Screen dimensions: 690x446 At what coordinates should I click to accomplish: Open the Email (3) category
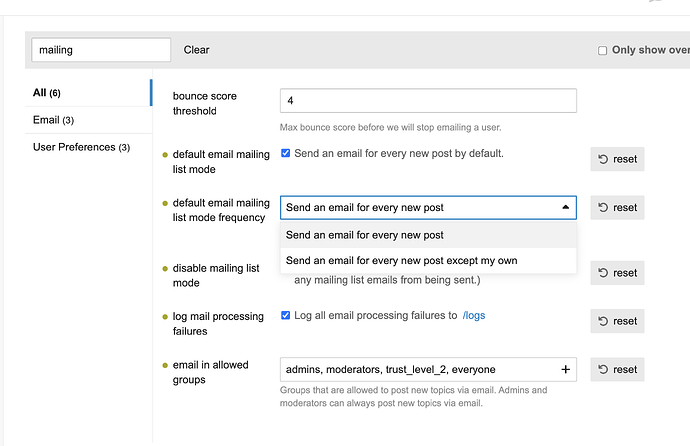(88, 120)
